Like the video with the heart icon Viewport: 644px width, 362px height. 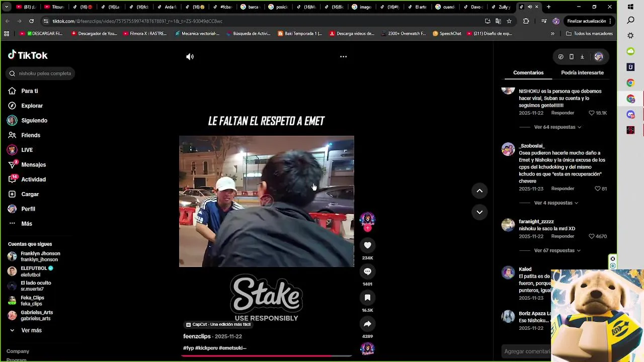pyautogui.click(x=367, y=245)
